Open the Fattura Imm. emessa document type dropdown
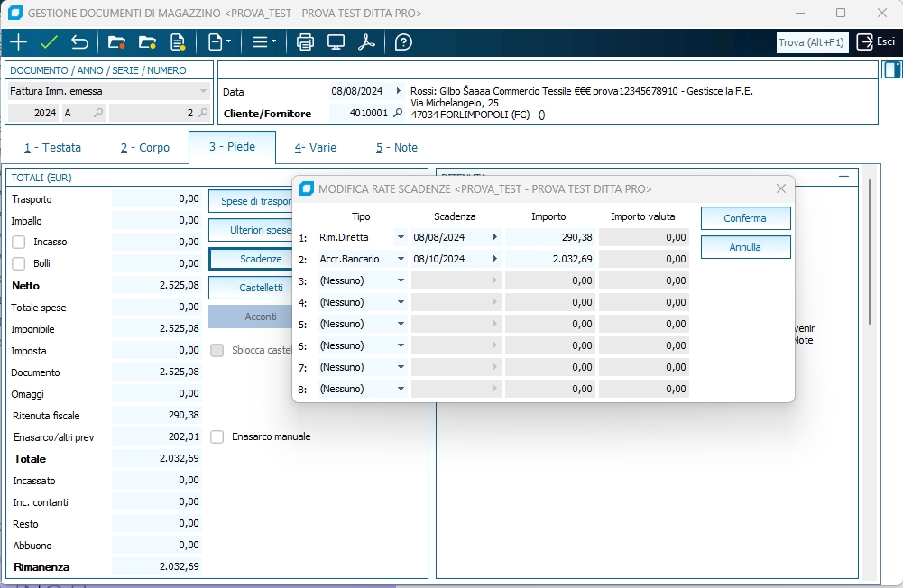The width and height of the screenshot is (903, 588). pos(203,91)
